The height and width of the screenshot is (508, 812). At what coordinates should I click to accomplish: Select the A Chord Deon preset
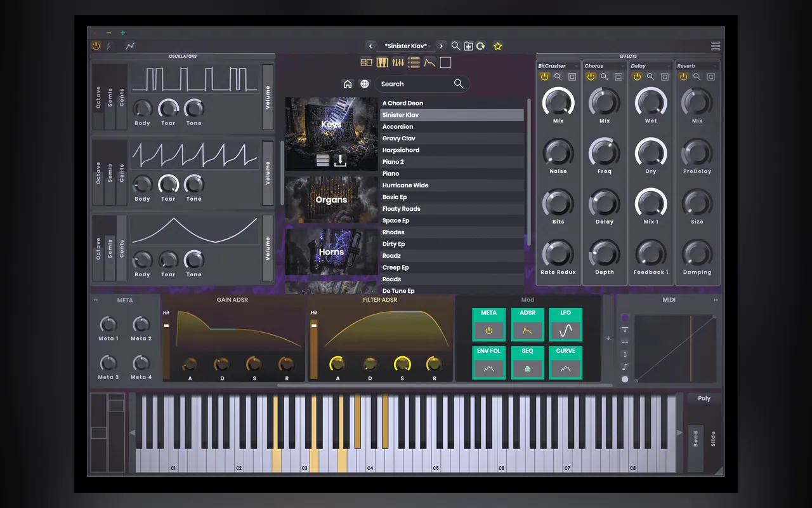452,103
